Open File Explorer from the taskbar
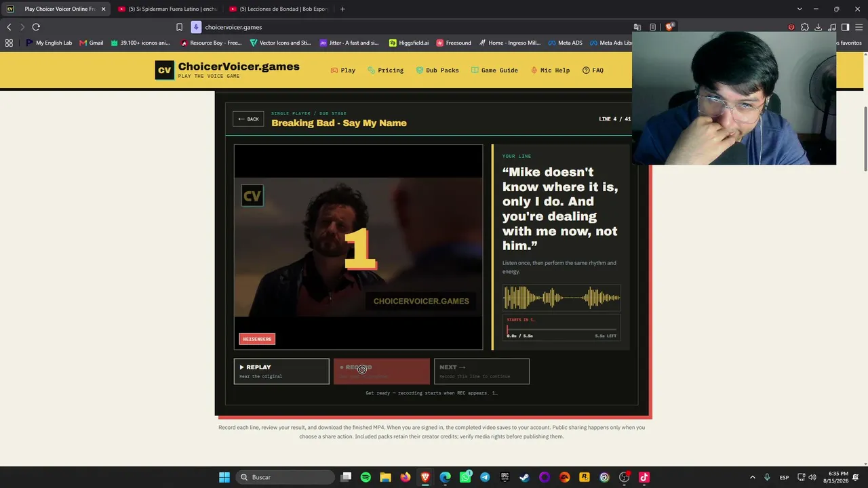The image size is (868, 488). click(385, 477)
